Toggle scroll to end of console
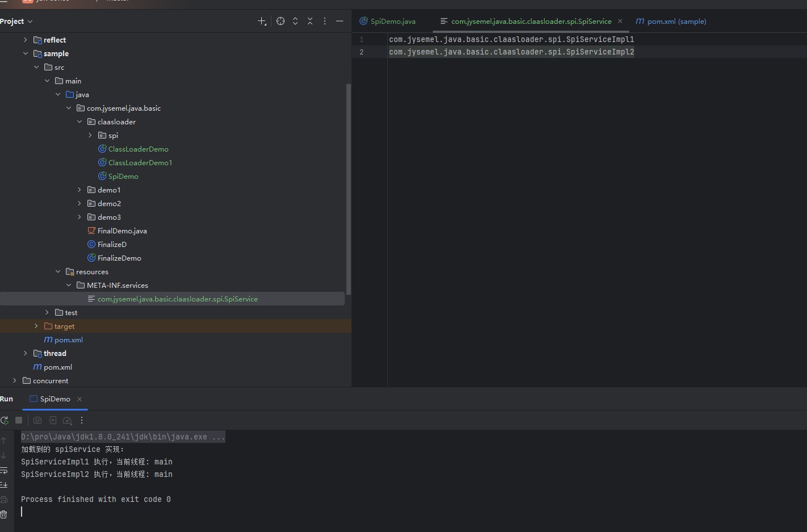This screenshot has width=807, height=532. pyautogui.click(x=4, y=484)
